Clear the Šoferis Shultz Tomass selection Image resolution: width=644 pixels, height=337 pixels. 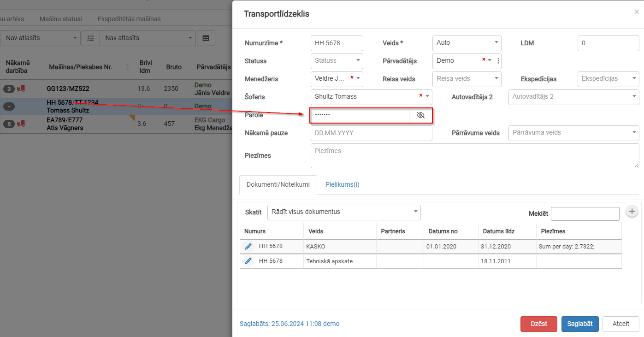(420, 95)
